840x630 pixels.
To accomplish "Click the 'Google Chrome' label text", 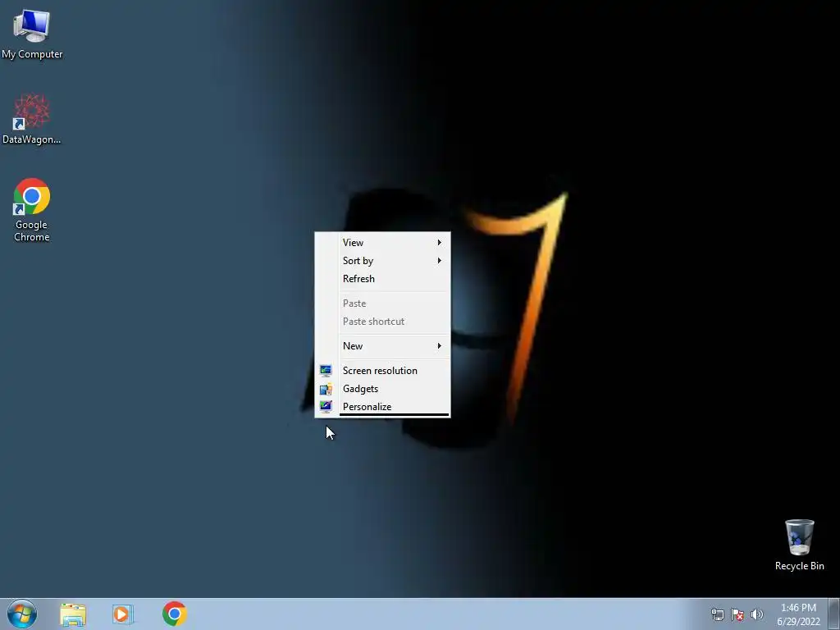I will 32,231.
